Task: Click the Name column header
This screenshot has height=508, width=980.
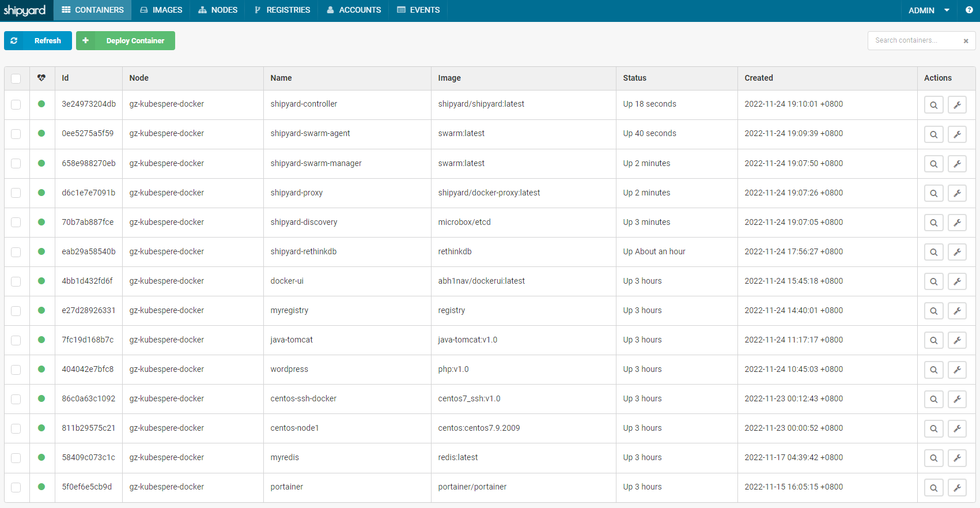Action: 281,78
